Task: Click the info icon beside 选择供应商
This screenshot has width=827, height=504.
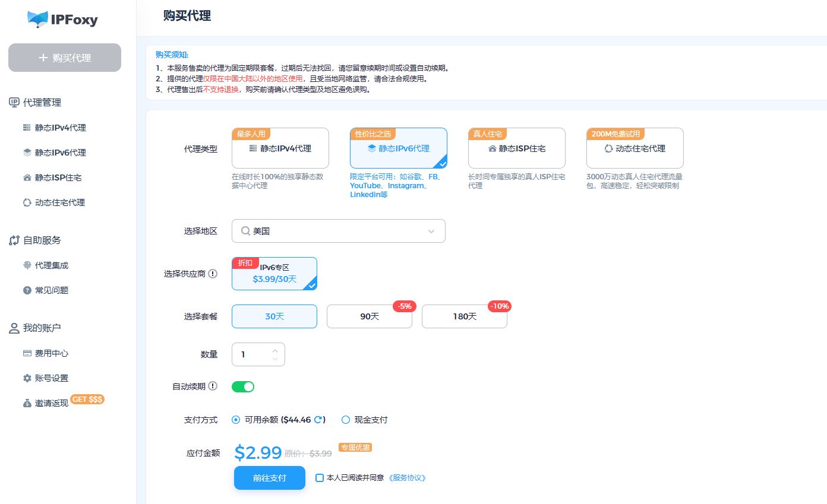Action: pos(213,274)
